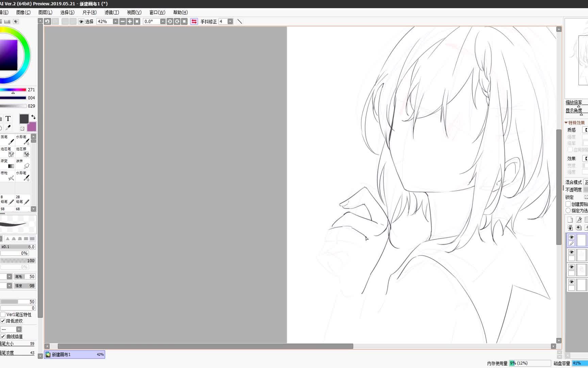588x368 pixels.
Task: Select the 画笔 brush tool
Action: [7, 140]
